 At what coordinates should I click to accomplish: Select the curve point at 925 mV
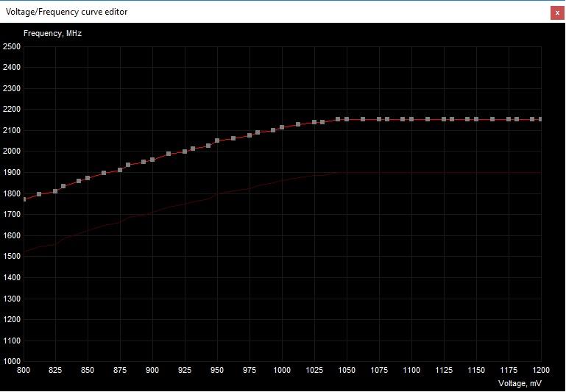pos(185,152)
